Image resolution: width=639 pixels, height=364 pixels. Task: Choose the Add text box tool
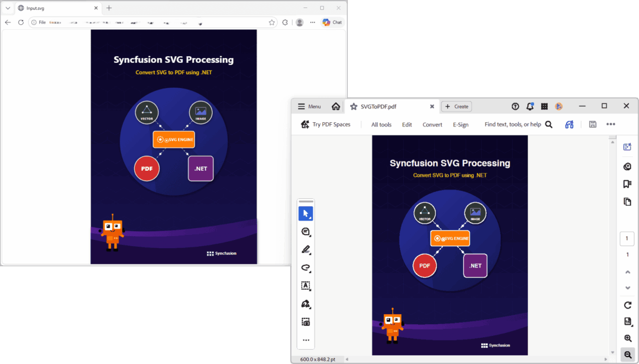306,286
